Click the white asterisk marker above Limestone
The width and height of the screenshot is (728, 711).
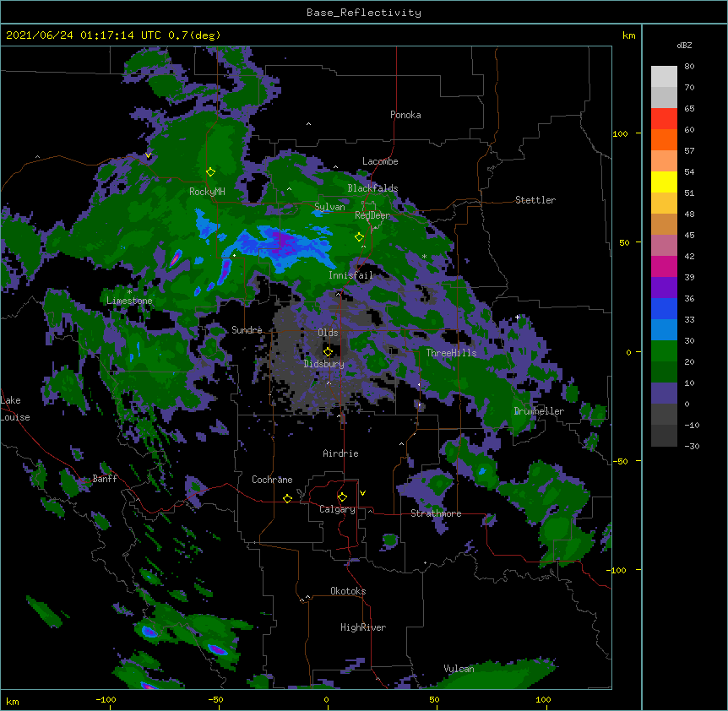129,292
